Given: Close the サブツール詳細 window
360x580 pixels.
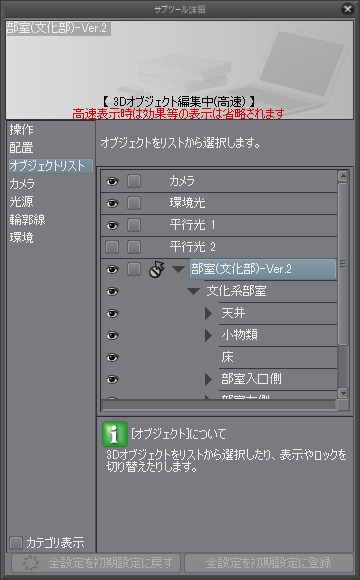Looking at the screenshot, I should tap(347, 9).
